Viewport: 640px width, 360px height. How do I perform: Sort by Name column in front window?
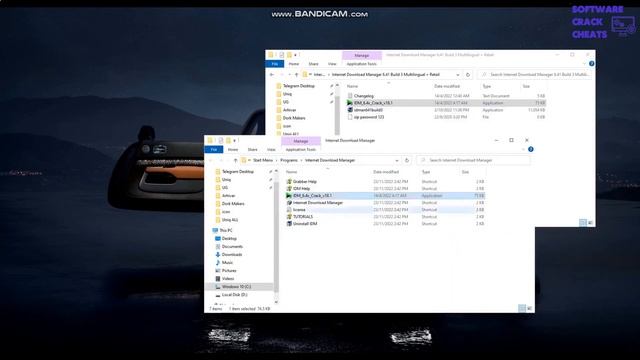point(291,172)
